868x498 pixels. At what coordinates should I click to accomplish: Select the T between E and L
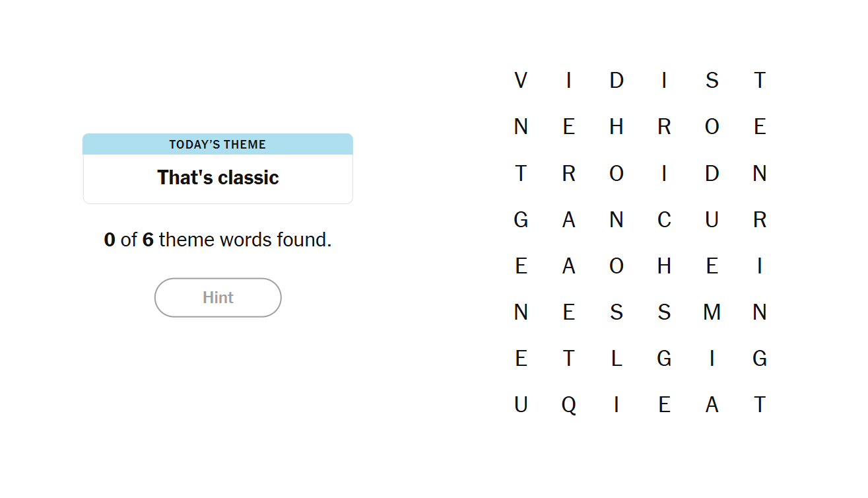pos(568,358)
